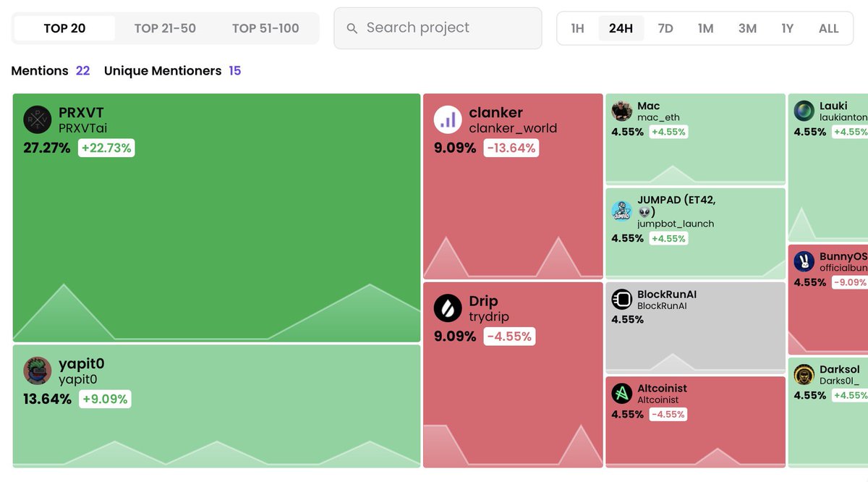Select the 1M time range
The width and height of the screenshot is (868, 482).
(x=705, y=28)
